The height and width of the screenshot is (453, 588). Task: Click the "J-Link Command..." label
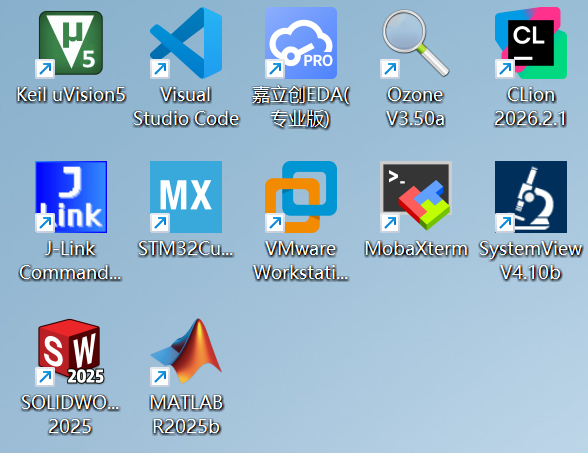pyautogui.click(x=71, y=261)
